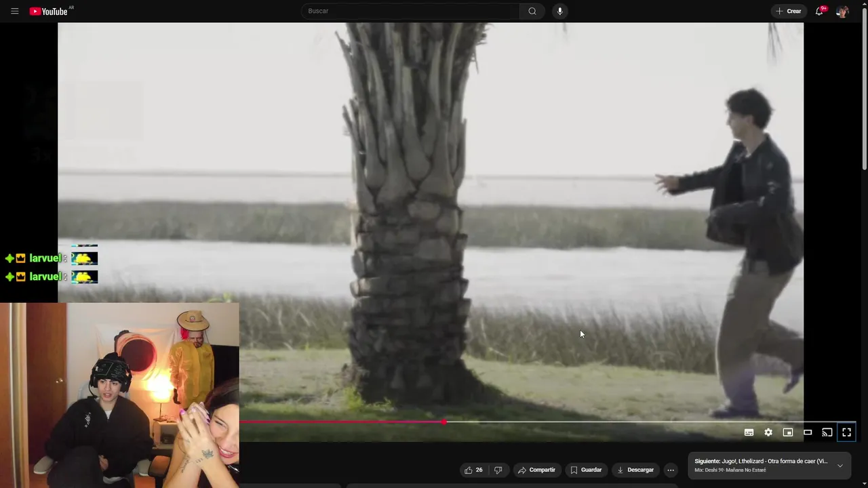Viewport: 868px width, 488px height.
Task: Click second larvuel chat message
Action: pos(51,277)
